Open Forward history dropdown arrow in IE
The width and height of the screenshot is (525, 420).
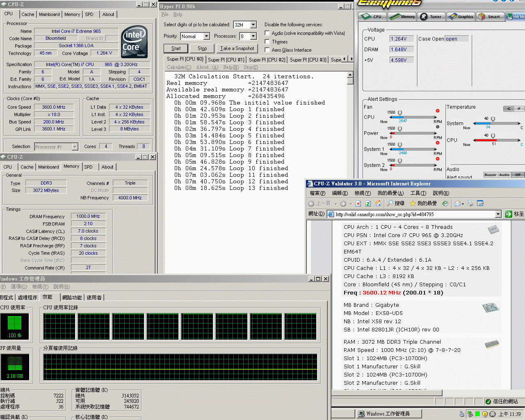[x=350, y=204]
